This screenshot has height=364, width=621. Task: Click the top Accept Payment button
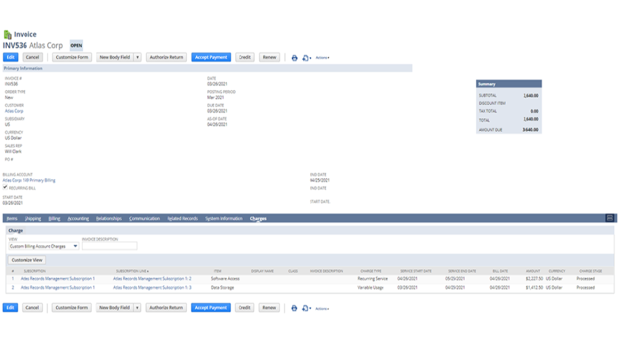[x=211, y=57]
